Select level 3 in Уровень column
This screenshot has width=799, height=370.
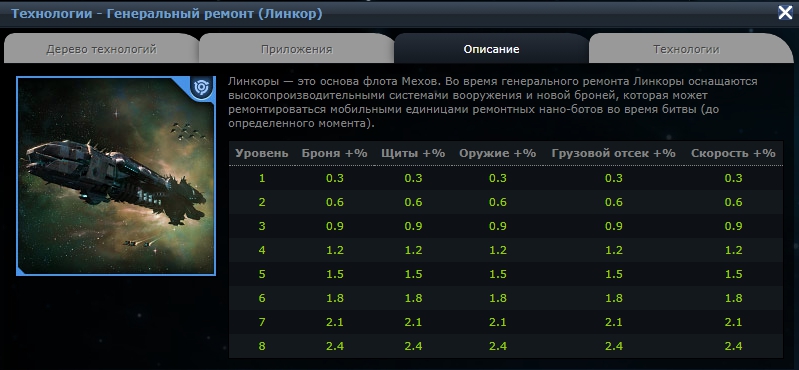click(262, 226)
